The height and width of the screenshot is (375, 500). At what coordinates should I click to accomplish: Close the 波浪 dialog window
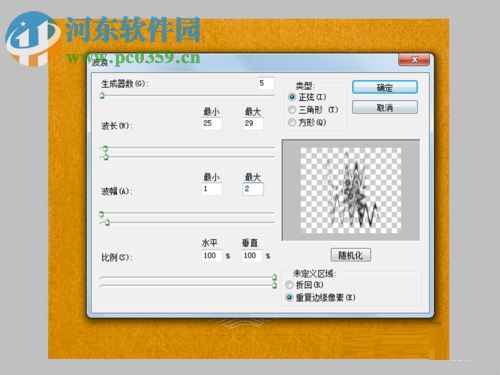[414, 60]
